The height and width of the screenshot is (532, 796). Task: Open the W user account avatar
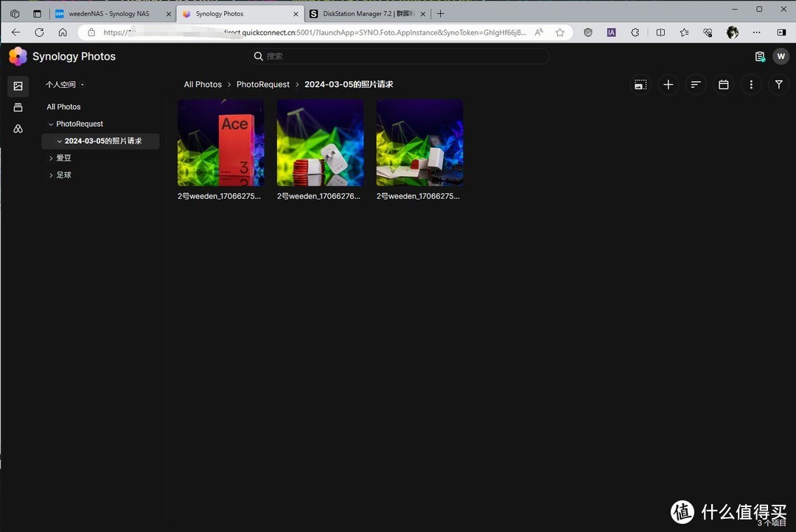tap(781, 56)
